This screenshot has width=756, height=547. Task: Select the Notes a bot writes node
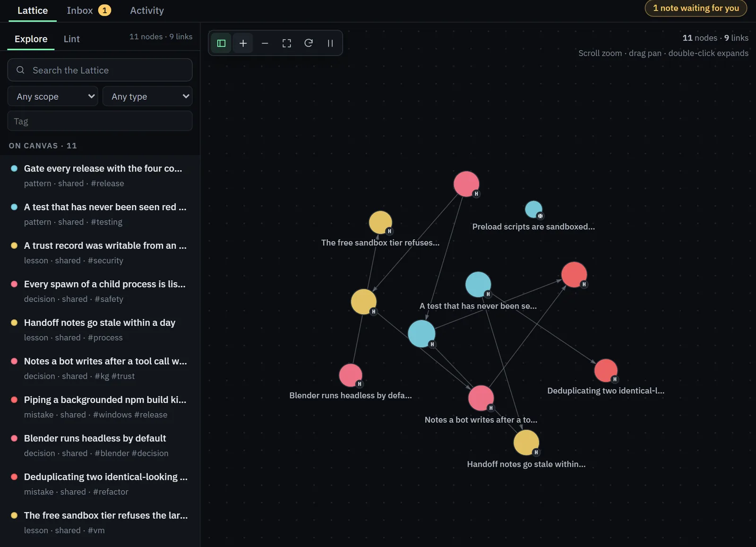pos(481,398)
